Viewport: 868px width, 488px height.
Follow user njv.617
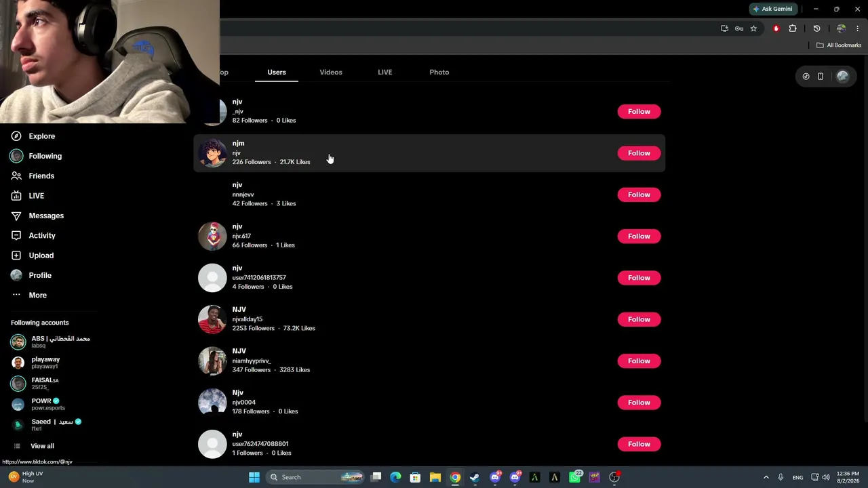[639, 237]
